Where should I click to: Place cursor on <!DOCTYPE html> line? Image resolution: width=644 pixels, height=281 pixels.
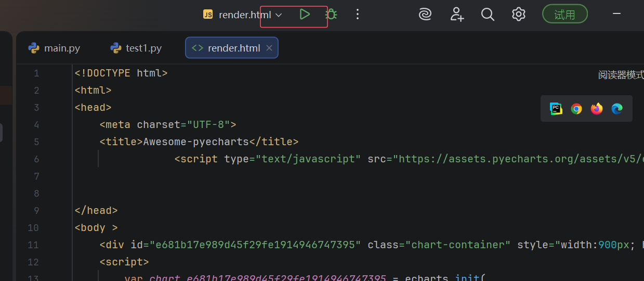coord(121,73)
